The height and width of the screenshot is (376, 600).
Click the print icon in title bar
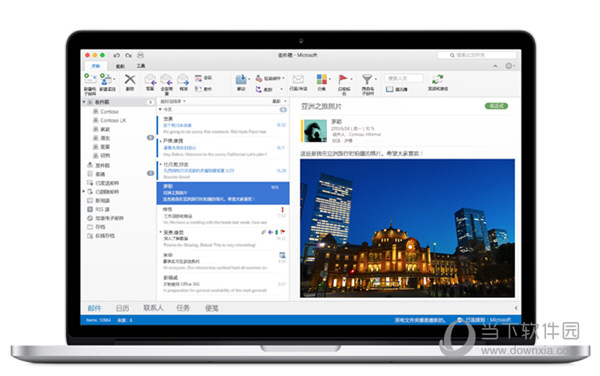point(141,55)
